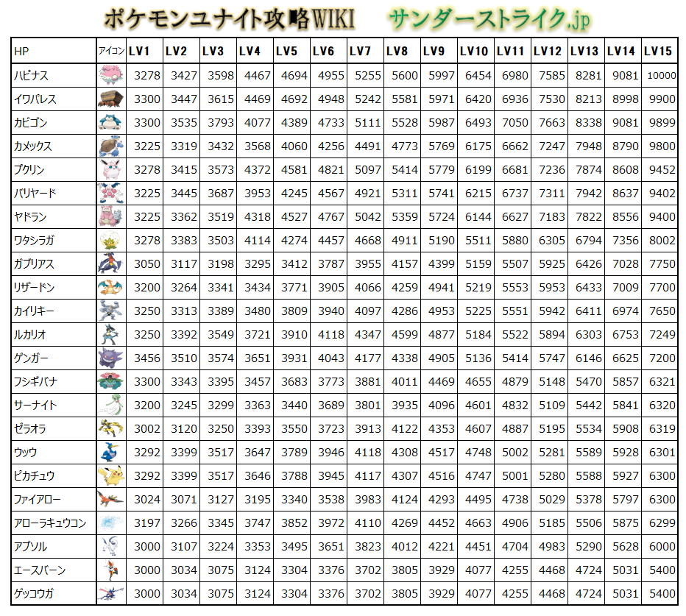This screenshot has width=686, height=616.
Task: Click the Venusaur (フシギバナ) icon
Action: pos(110,382)
